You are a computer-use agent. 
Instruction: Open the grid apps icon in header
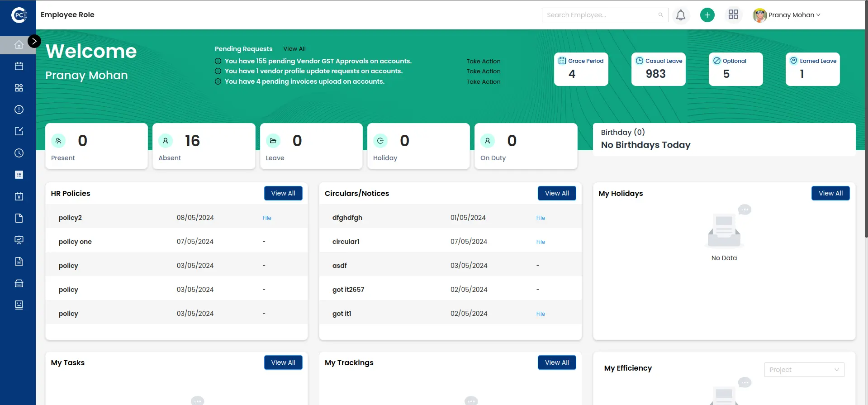click(x=733, y=15)
